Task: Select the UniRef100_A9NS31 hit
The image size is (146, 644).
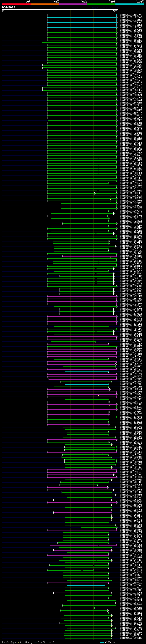Action: point(131,286)
